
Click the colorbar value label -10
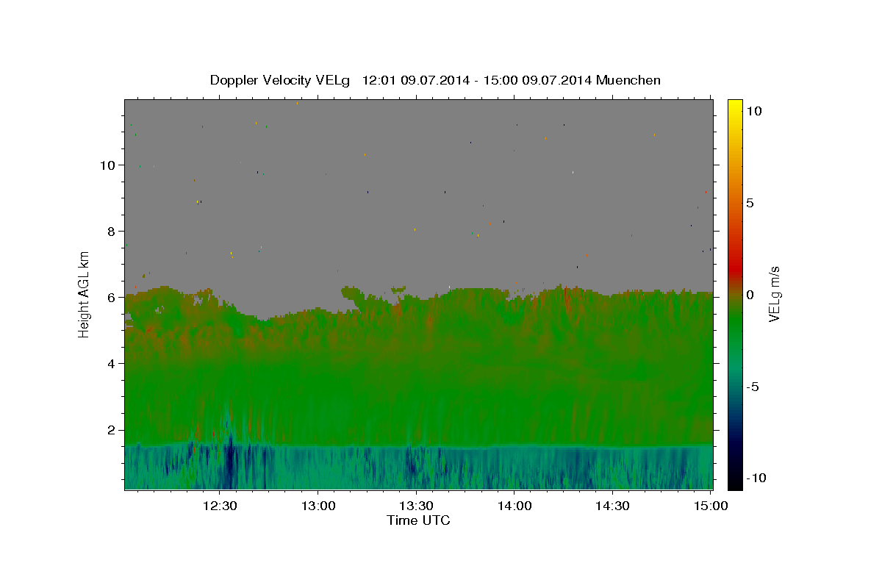coord(755,478)
